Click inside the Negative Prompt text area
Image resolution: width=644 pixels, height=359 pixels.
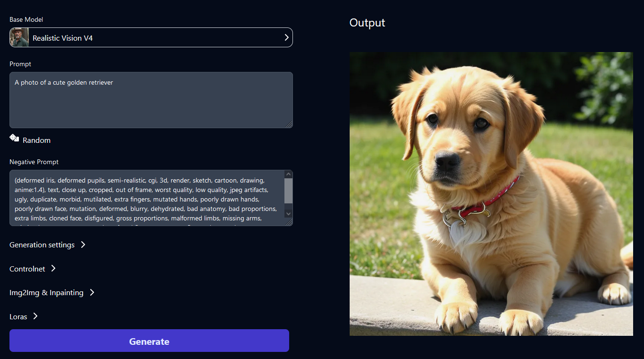click(x=146, y=199)
